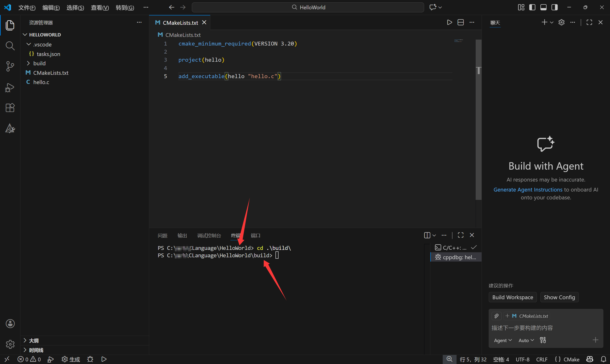The width and height of the screenshot is (610, 364).
Task: Toggle the bottom panel visibility
Action: pos(543,7)
